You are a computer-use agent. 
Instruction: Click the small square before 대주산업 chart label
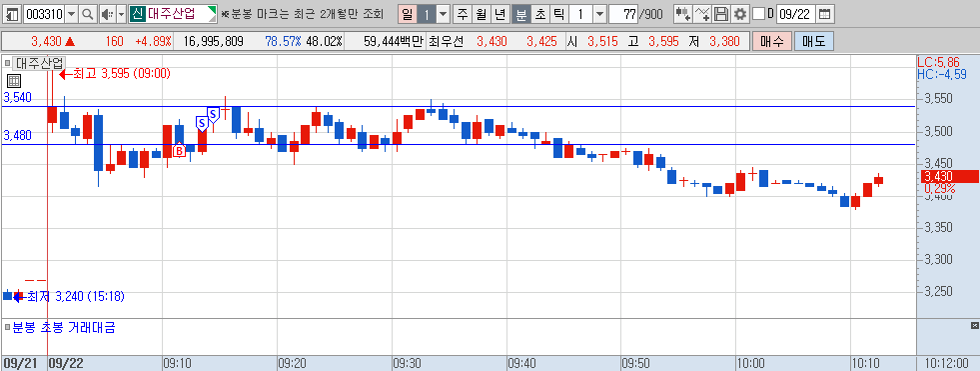[x=8, y=63]
